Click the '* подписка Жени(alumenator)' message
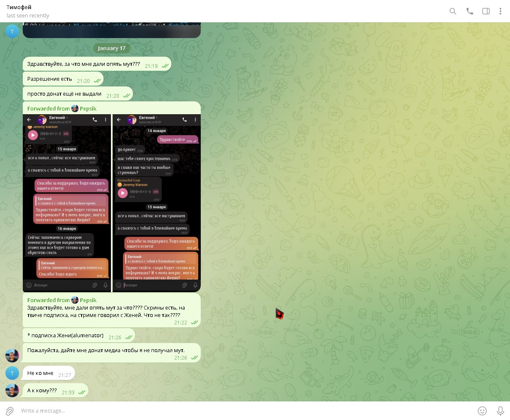The image size is (510, 420). (x=65, y=336)
